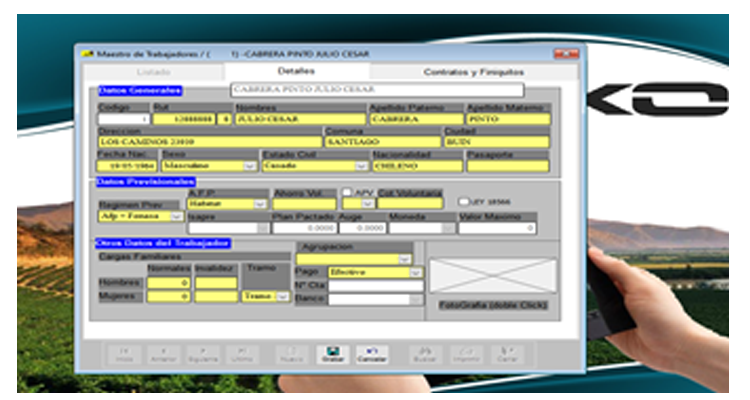Click the Ahorro Vol. field

pyautogui.click(x=304, y=204)
